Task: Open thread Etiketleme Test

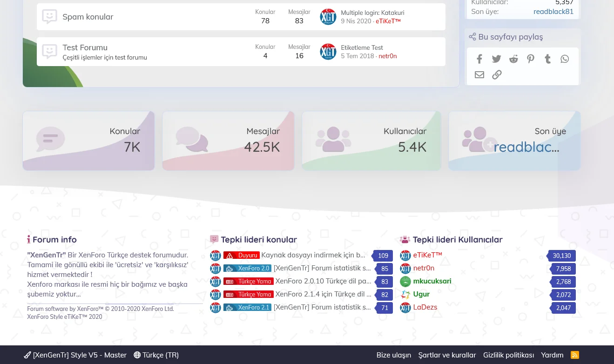Action: click(x=362, y=47)
